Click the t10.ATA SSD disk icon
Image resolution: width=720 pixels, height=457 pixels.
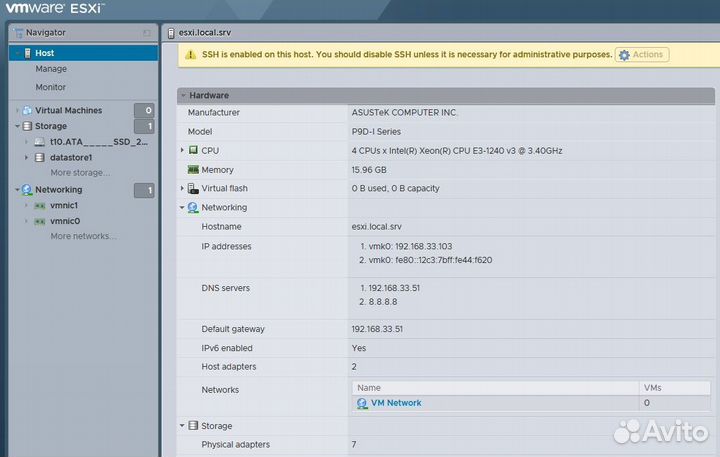40,142
